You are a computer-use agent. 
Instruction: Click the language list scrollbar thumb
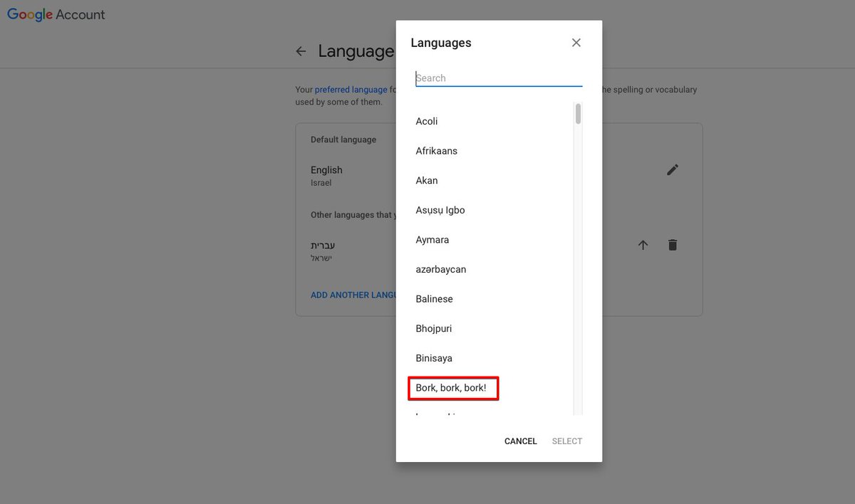[578, 114]
